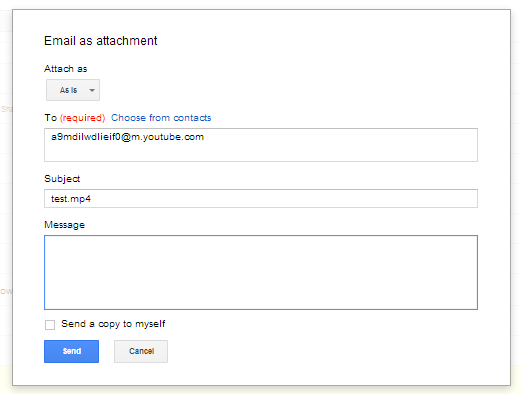Click the empty second line of To box
The height and width of the screenshot is (394, 521).
tap(261, 153)
